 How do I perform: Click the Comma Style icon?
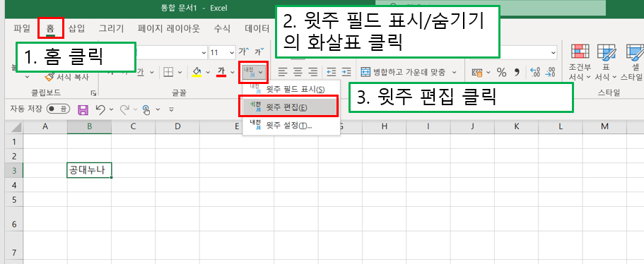pos(517,72)
